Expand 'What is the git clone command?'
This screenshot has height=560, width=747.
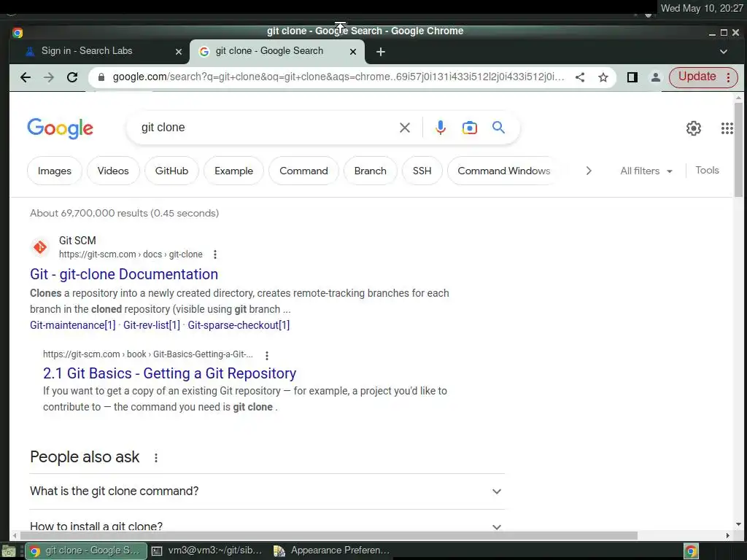click(x=267, y=491)
